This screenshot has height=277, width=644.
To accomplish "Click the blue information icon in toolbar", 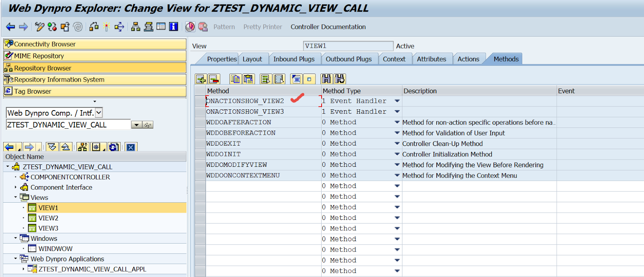I will click(x=173, y=27).
